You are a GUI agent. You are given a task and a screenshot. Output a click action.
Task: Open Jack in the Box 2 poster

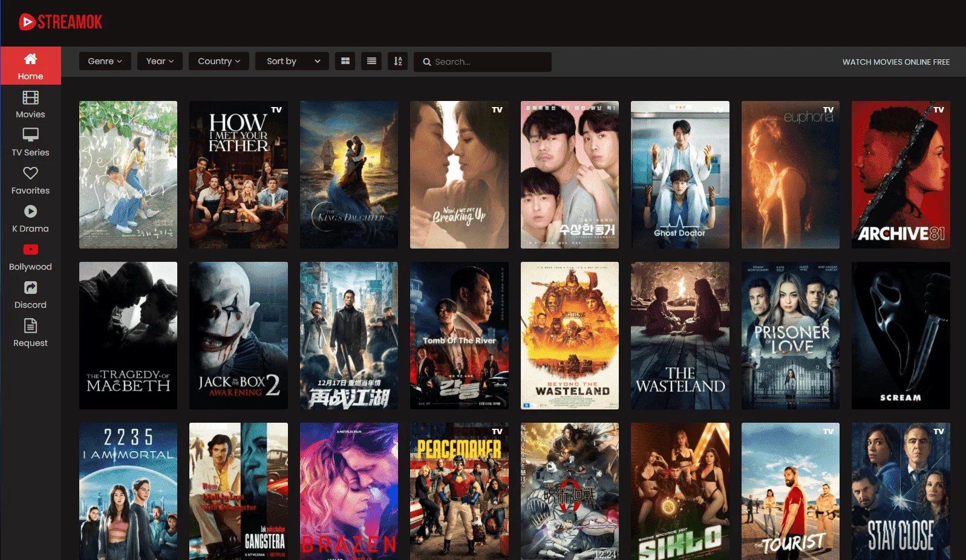click(238, 336)
